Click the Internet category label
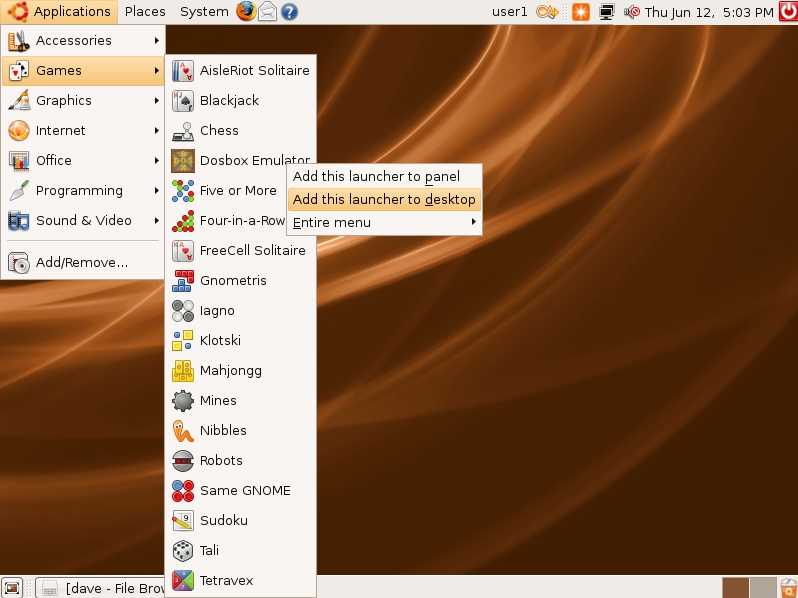This screenshot has width=798, height=598. 61,130
